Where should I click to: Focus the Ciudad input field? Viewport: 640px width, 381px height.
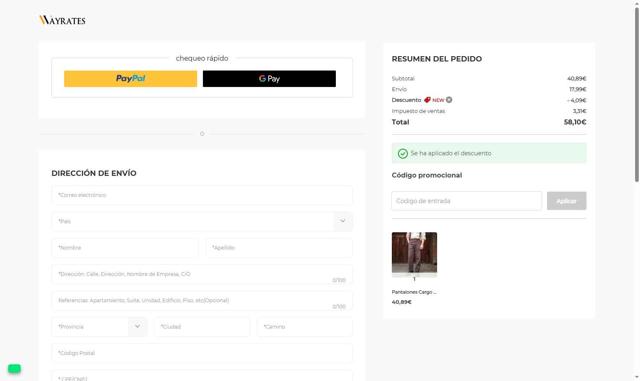click(202, 327)
